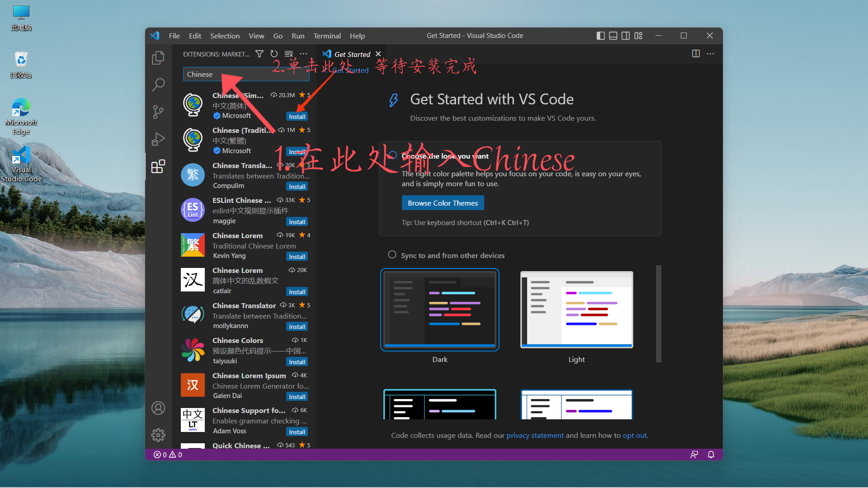Viewport: 868px width, 488px height.
Task: Refresh the extensions list
Action: 274,53
